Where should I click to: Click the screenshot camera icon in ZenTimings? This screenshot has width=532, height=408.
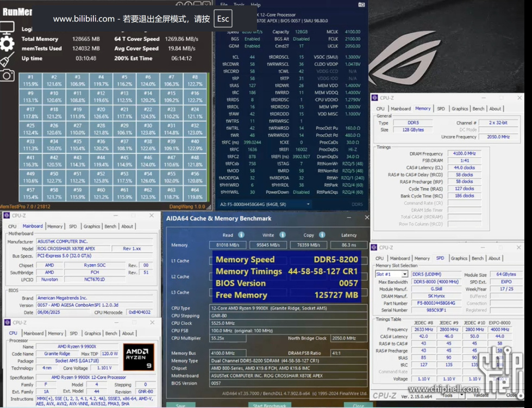[361, 5]
